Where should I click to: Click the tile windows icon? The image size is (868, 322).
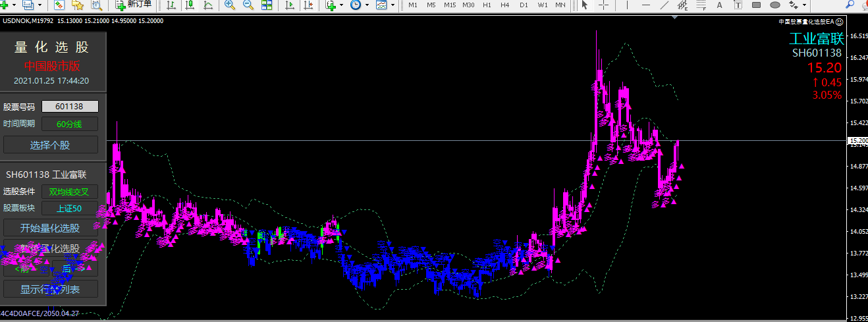pos(267,5)
